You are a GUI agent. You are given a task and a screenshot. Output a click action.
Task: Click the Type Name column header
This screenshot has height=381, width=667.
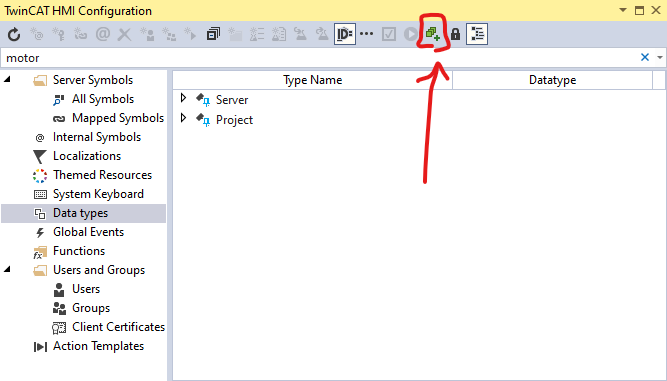[x=313, y=80]
